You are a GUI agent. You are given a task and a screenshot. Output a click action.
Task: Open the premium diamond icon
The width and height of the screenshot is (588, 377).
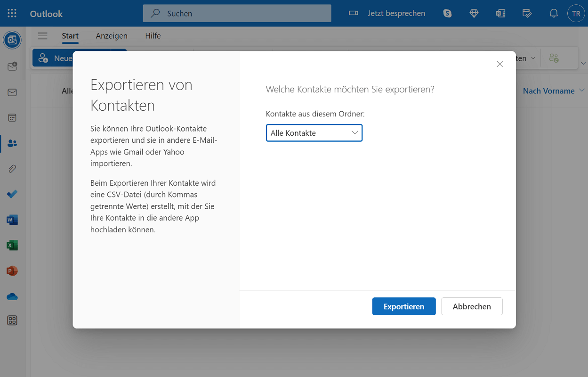coord(474,13)
